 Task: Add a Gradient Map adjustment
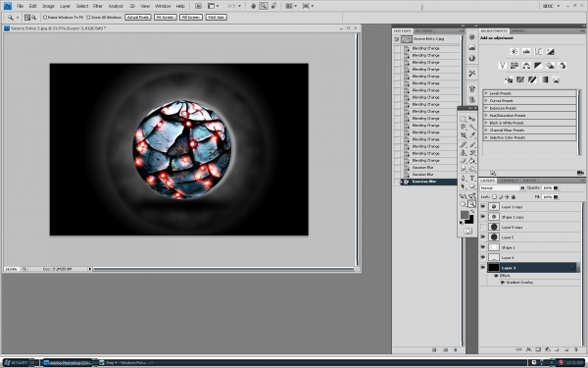coord(544,79)
